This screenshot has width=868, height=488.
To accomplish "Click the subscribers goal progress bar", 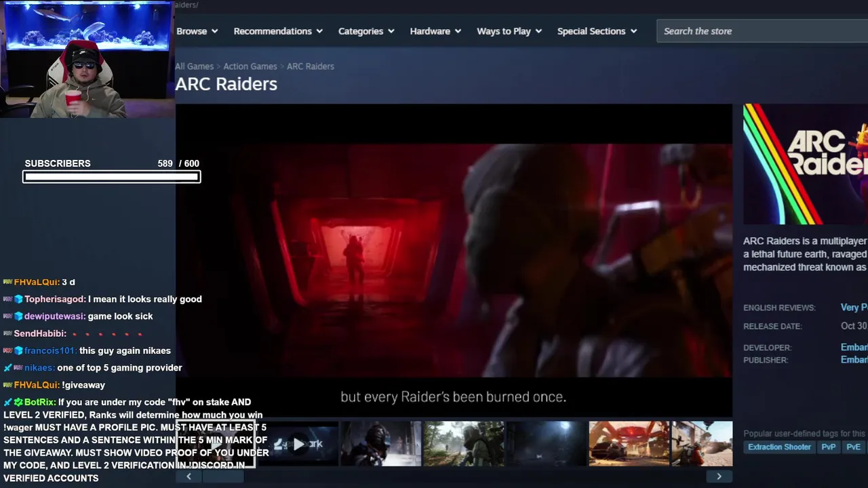I will coord(111,177).
